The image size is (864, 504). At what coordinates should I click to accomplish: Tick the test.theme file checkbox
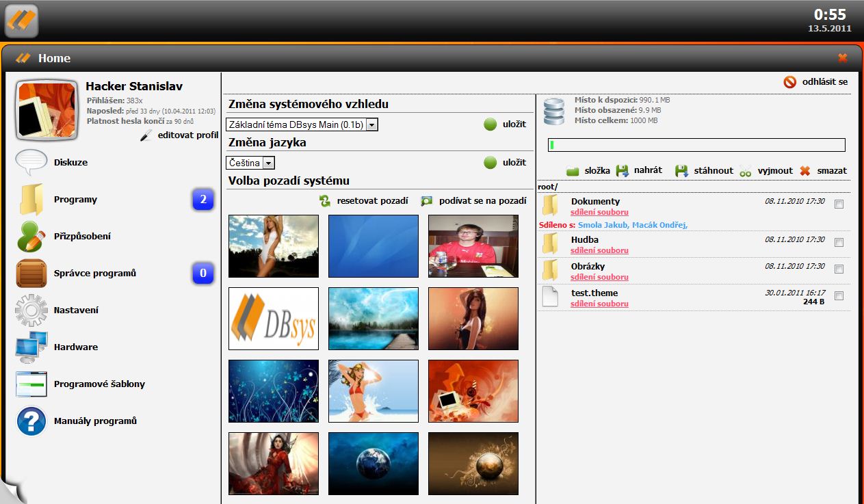pos(839,296)
